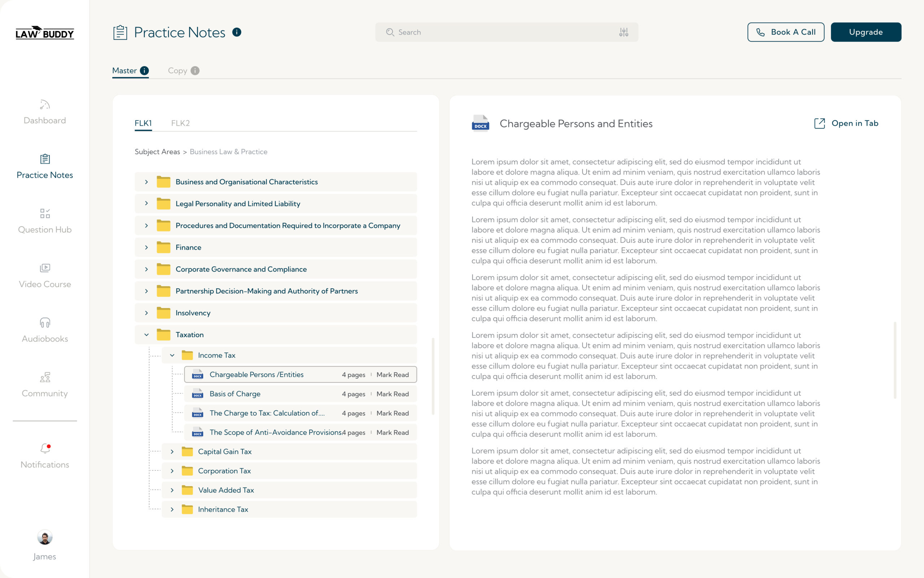Collapse the Income Tax subfolder chevron
The image size is (924, 578).
172,355
